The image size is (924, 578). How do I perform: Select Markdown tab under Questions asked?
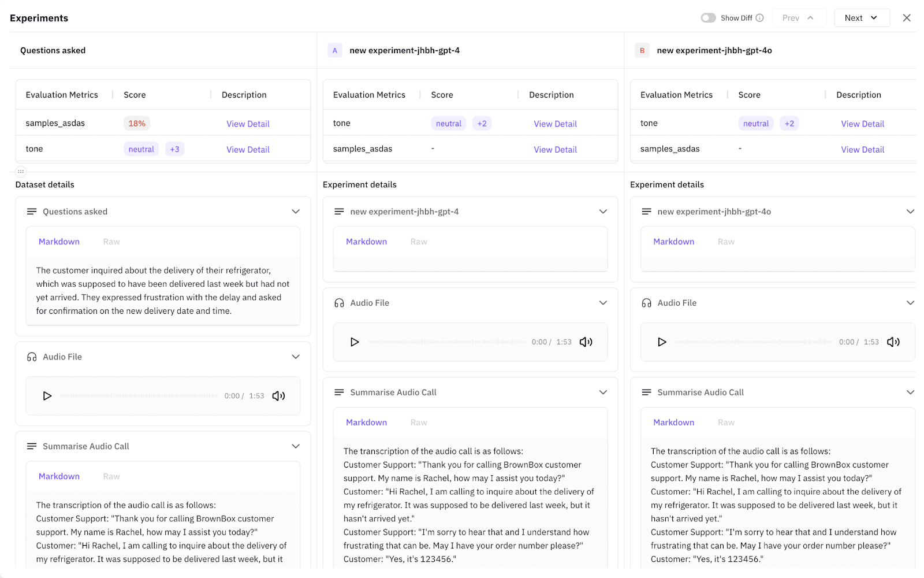click(59, 242)
